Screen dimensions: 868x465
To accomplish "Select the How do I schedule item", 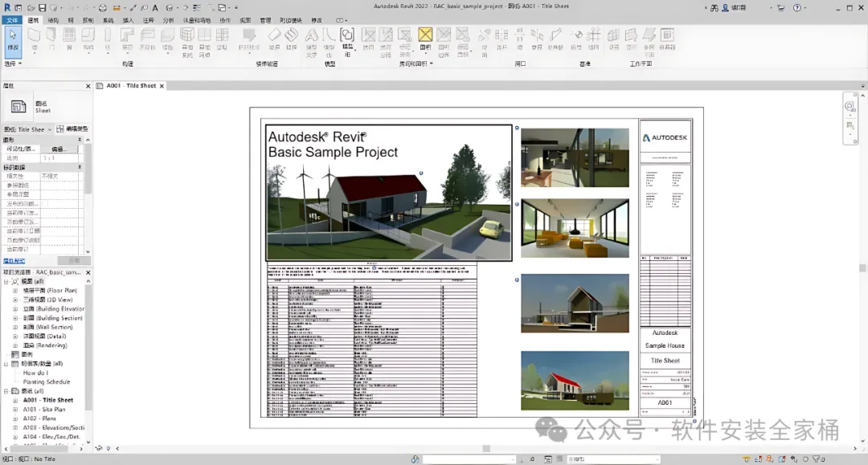I will pyautogui.click(x=35, y=373).
